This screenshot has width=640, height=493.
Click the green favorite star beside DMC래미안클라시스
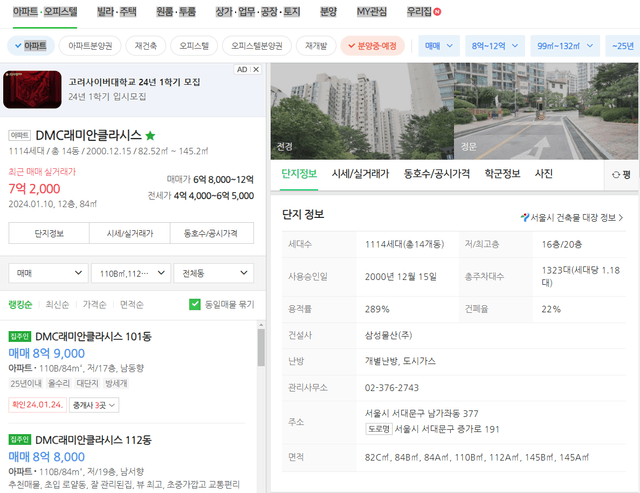point(150,135)
